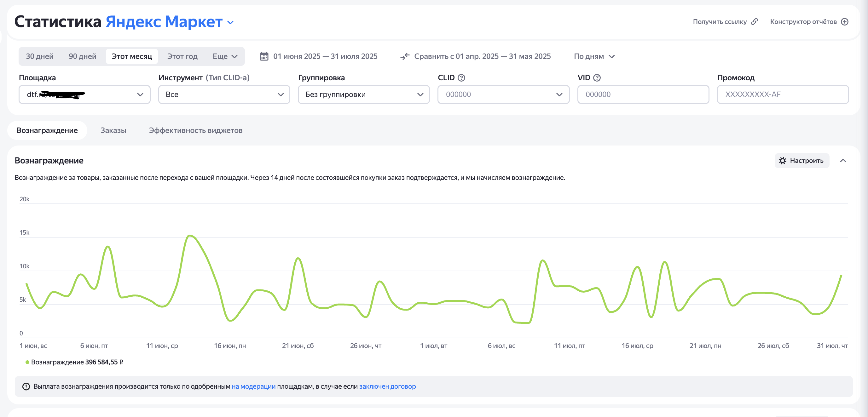This screenshot has width=868, height=417.
Task: Click the '16 июн, пн' axis label
Action: (x=230, y=346)
